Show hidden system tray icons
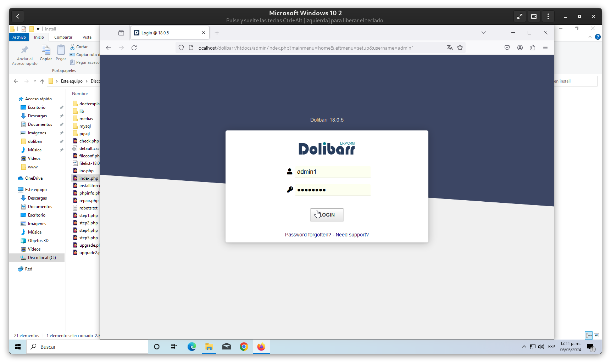Image resolution: width=611 pixels, height=364 pixels. click(524, 347)
